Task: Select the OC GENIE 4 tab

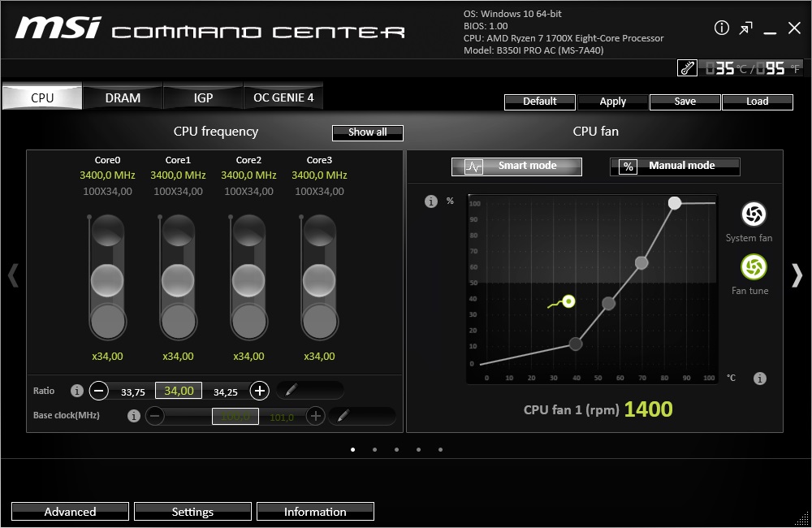Action: point(283,97)
